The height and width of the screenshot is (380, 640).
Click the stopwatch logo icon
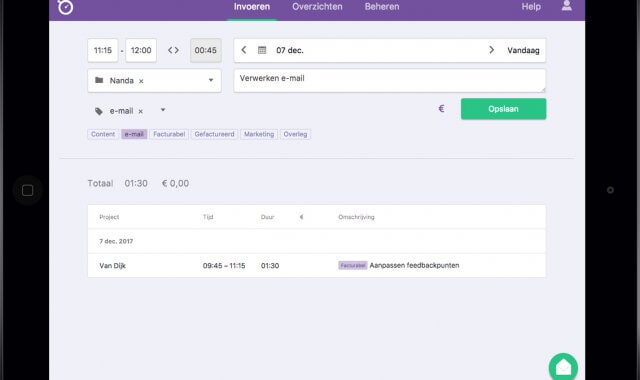pos(65,7)
